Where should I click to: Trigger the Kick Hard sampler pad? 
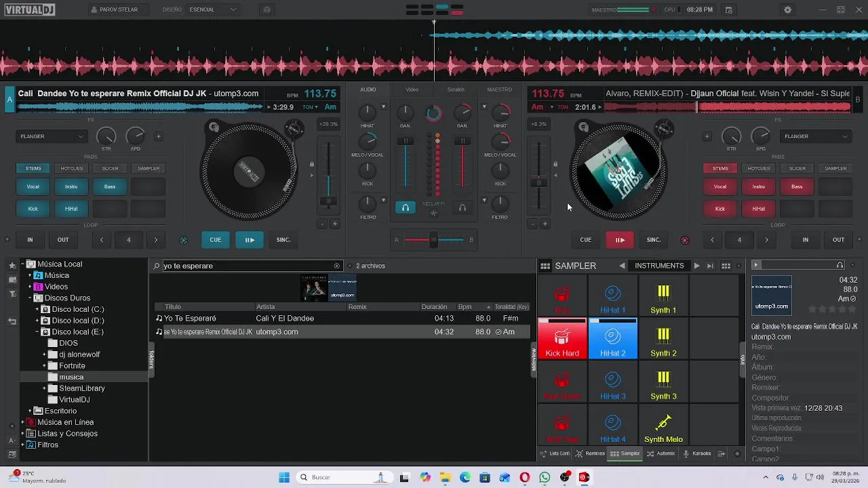pyautogui.click(x=562, y=339)
